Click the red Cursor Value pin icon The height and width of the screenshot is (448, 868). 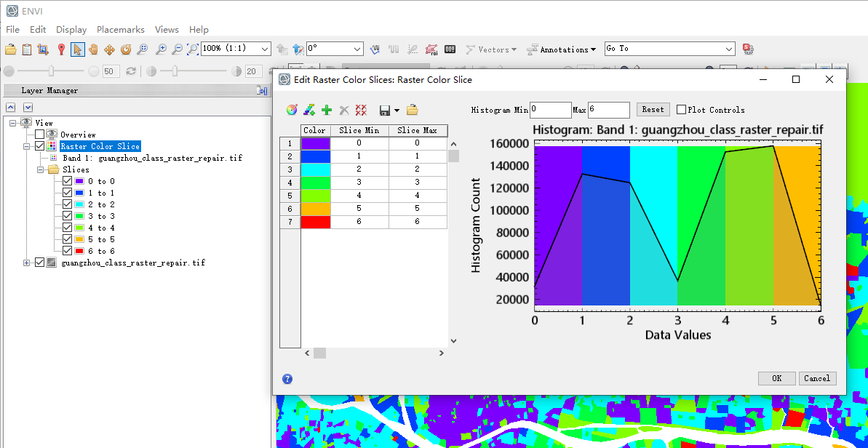pyautogui.click(x=61, y=49)
